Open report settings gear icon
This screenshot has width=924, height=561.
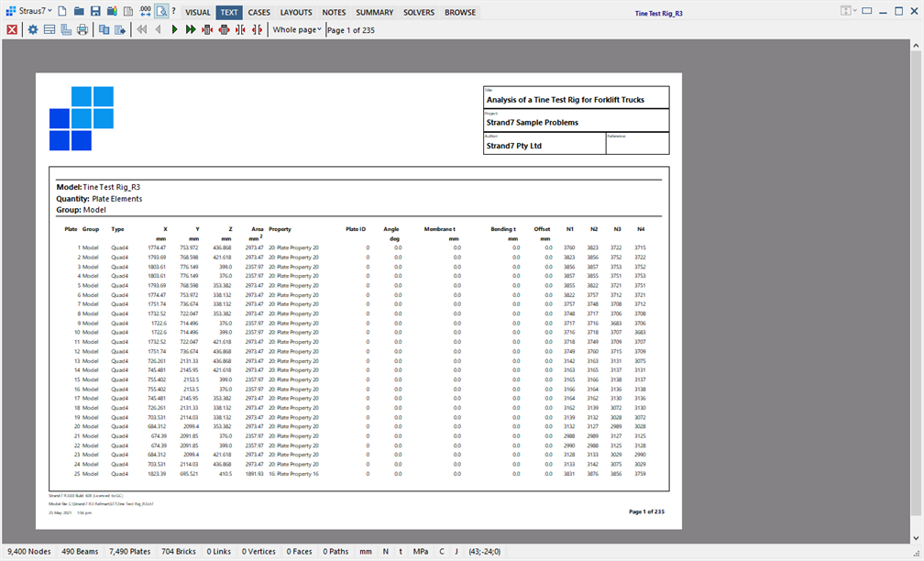33,29
